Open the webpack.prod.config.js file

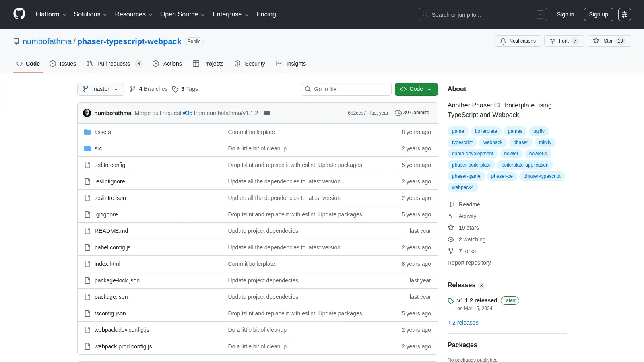click(123, 346)
